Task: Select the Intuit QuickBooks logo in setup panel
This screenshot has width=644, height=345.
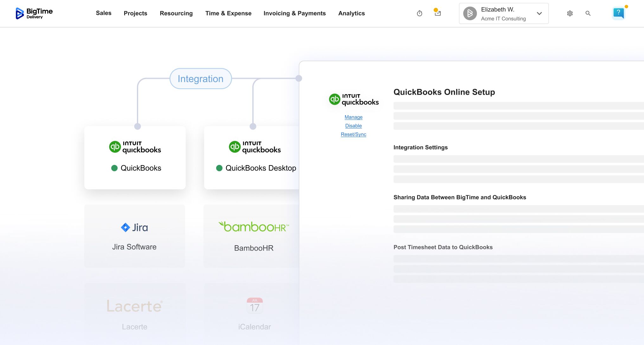Action: pos(353,99)
